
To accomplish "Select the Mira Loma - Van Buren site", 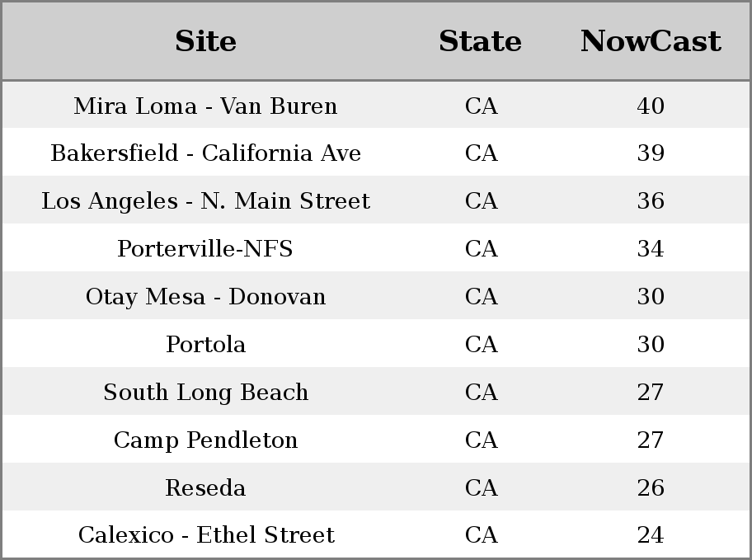I will [206, 106].
